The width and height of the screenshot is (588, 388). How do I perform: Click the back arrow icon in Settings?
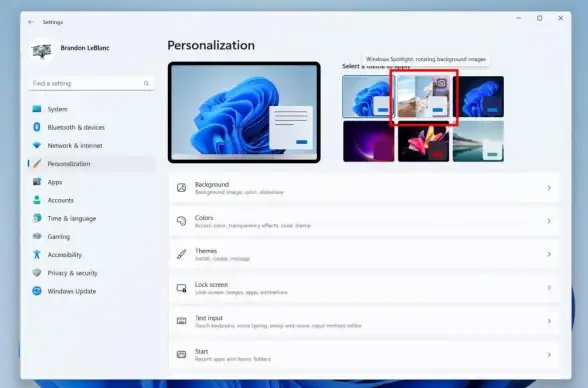tap(31, 22)
